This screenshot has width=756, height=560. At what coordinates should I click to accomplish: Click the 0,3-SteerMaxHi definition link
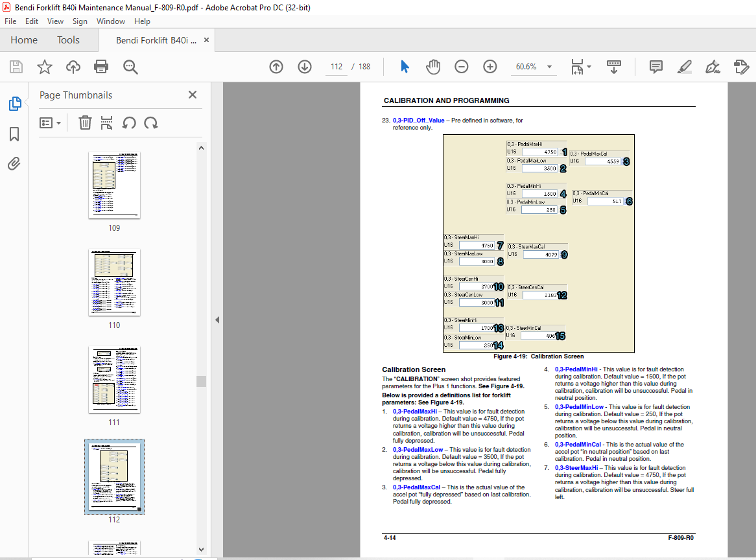click(x=576, y=467)
